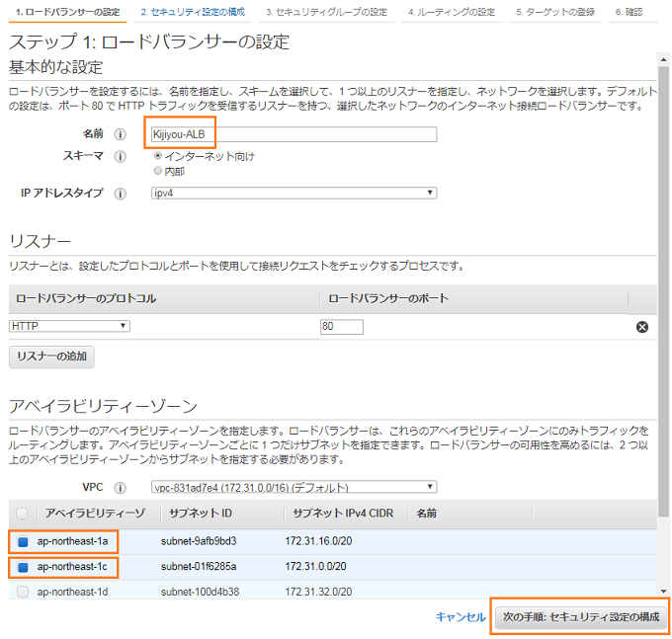Viewport: 672px width, 639px height.
Task: Click the info icon next to 名前
Action: (120, 134)
